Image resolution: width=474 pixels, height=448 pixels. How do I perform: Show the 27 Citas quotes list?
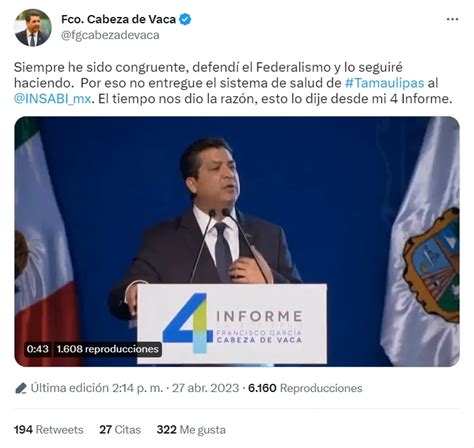coord(120,430)
